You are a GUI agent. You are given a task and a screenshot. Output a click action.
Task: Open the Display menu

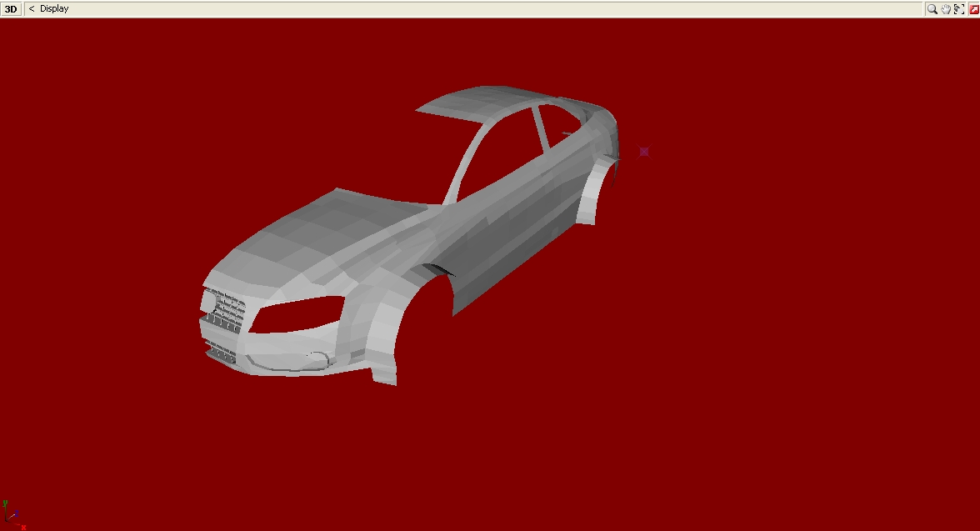54,8
